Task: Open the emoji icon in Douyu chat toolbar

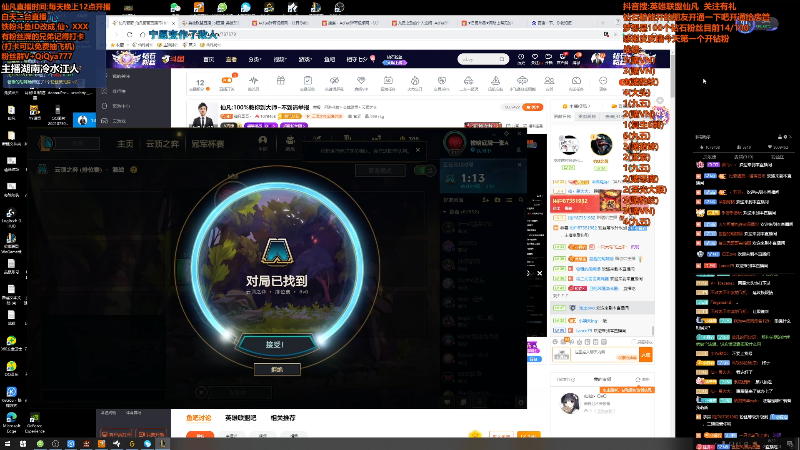Action: click(x=556, y=342)
